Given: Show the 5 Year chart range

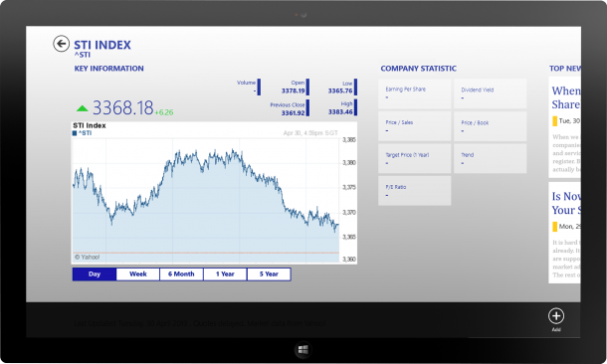Looking at the screenshot, I should click(269, 274).
